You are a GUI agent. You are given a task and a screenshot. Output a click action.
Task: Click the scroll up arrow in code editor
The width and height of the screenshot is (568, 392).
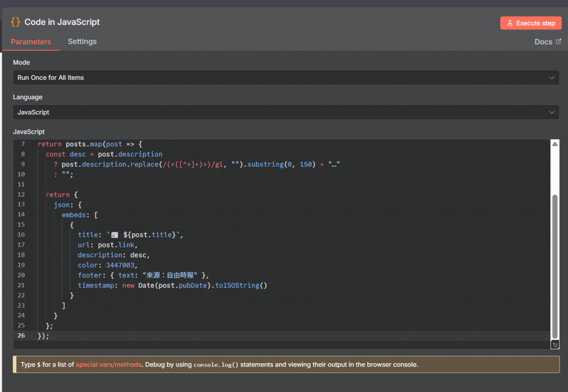tap(555, 144)
